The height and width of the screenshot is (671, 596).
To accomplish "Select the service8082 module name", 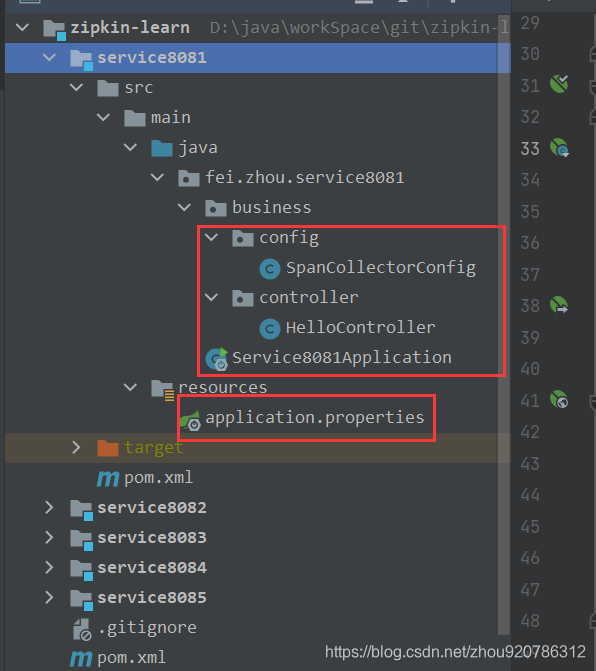I will coord(152,508).
